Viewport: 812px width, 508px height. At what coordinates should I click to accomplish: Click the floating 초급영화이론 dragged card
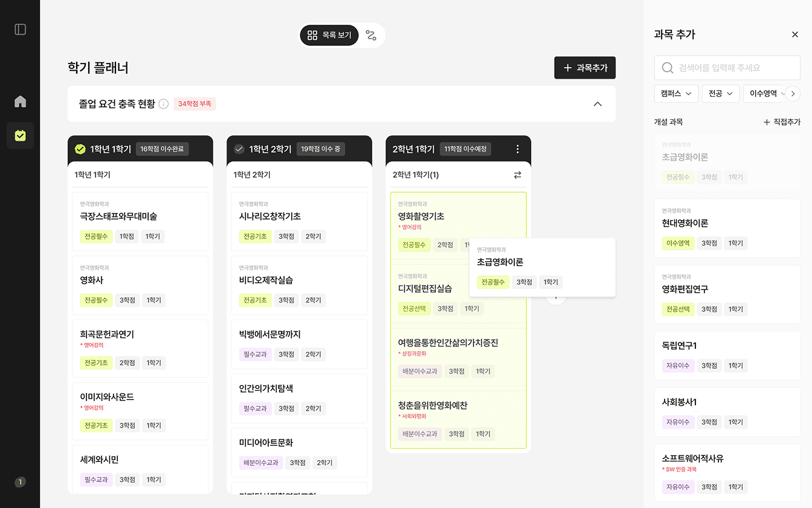[x=543, y=267]
